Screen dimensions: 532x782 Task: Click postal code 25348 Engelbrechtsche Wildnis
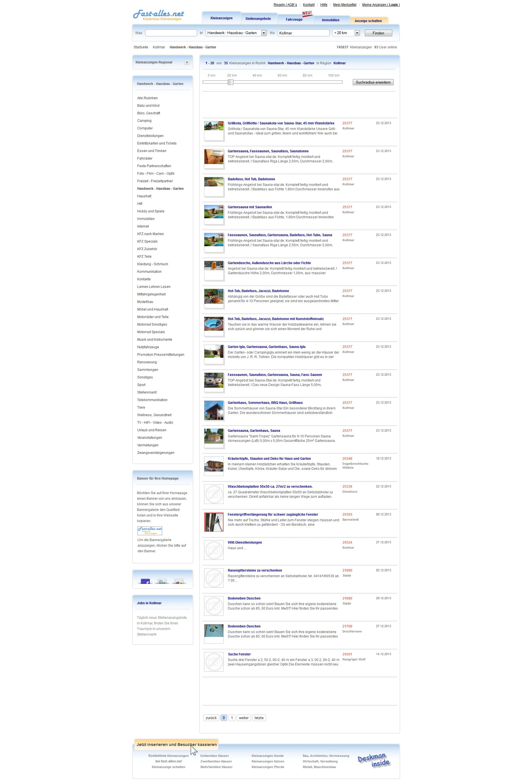pyautogui.click(x=347, y=459)
